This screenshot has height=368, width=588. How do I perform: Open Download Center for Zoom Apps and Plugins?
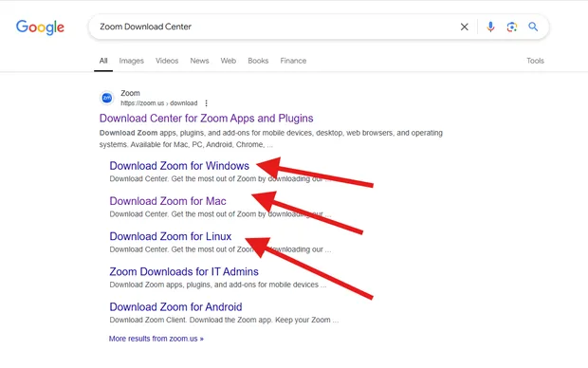(206, 119)
